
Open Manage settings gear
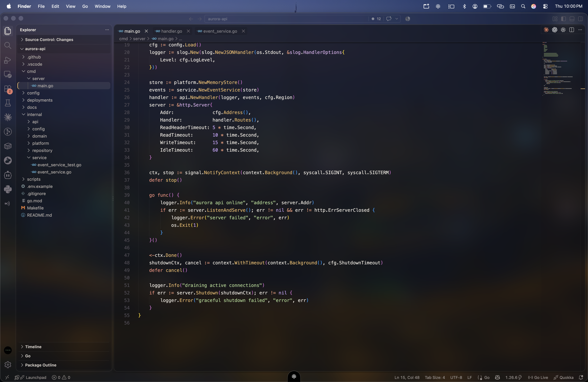pos(8,365)
